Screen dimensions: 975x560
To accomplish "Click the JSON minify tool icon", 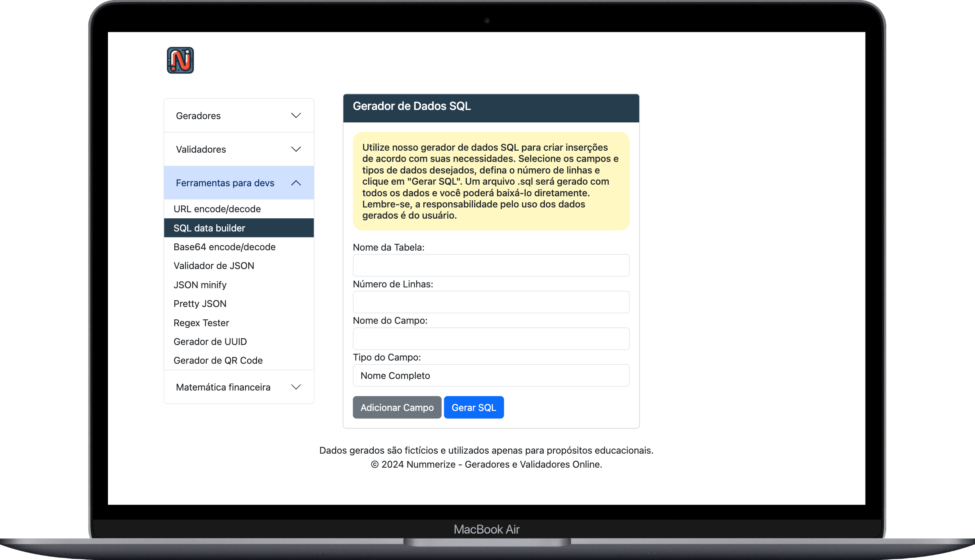I will (199, 285).
